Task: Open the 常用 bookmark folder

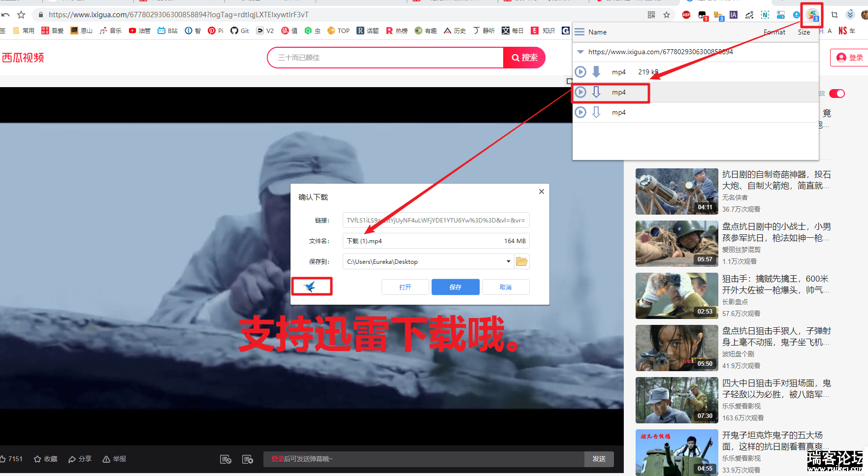Action: point(24,31)
